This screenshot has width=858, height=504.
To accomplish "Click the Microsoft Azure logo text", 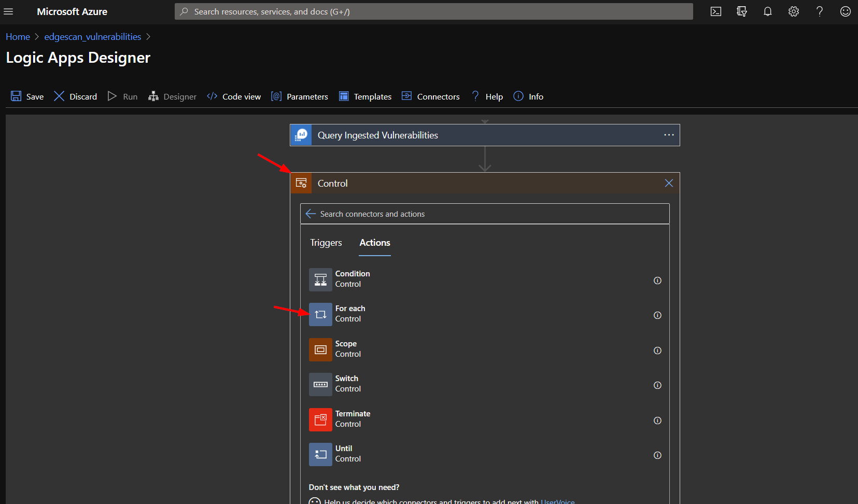I will (x=72, y=11).
